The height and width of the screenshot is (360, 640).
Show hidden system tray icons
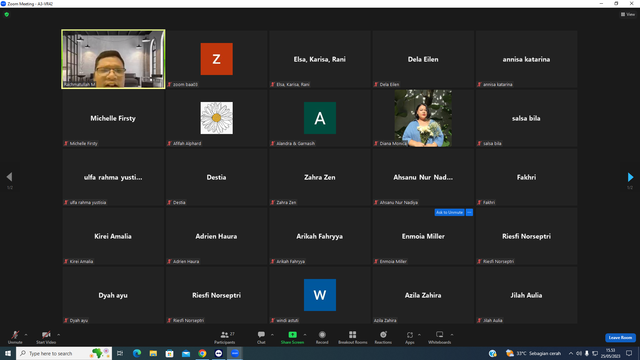[x=571, y=353]
